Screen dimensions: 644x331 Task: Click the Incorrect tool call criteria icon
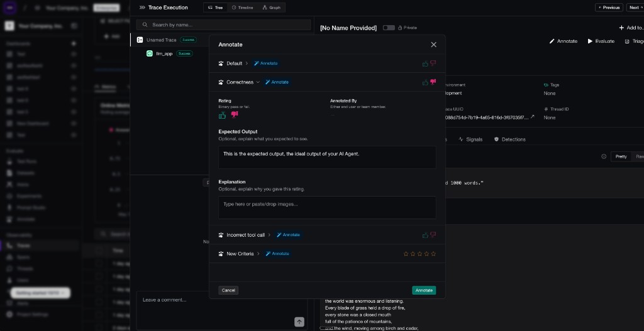click(221, 235)
